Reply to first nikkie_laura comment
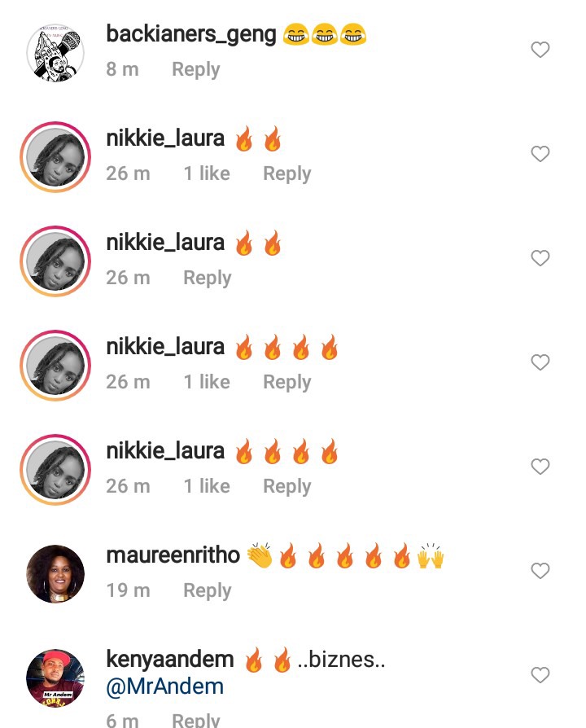 [286, 173]
